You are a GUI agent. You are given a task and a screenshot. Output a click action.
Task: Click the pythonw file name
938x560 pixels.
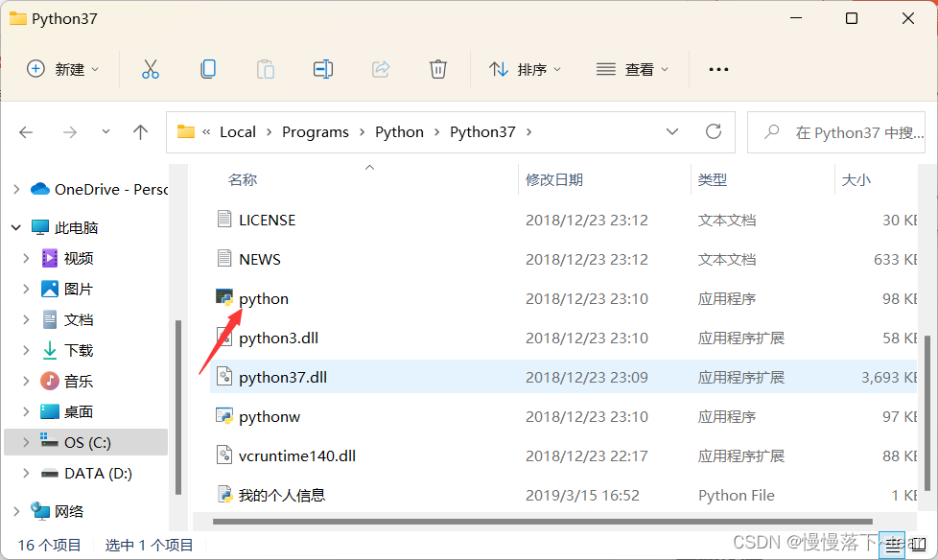coord(270,416)
